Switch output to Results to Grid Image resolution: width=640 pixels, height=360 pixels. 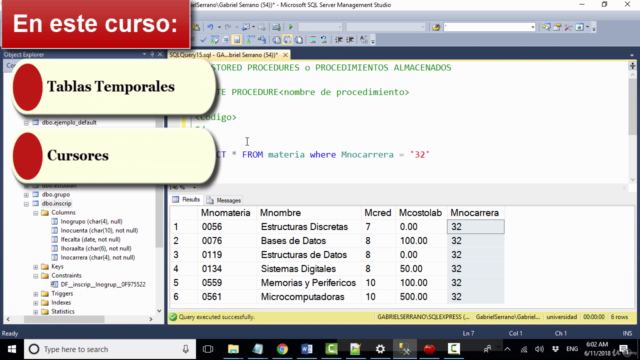coord(287,40)
